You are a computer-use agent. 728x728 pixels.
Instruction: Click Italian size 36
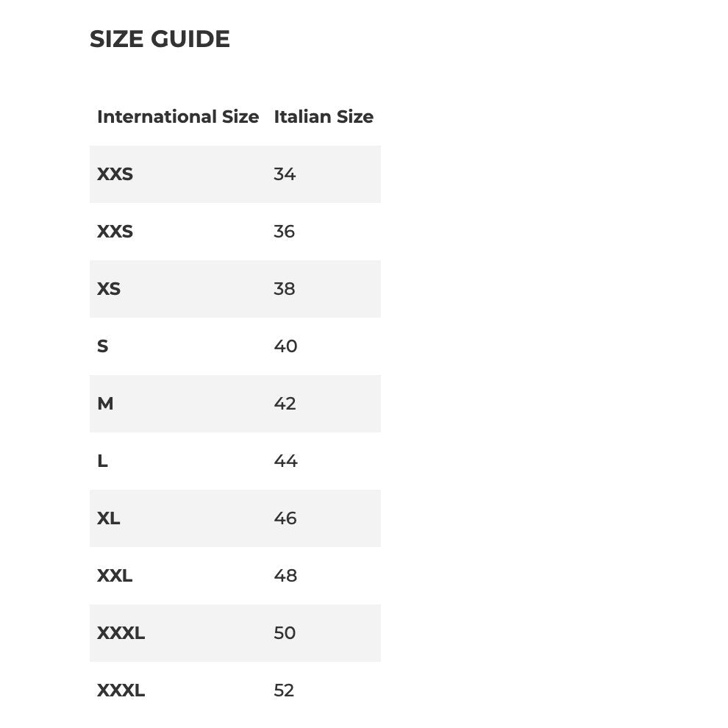284,231
